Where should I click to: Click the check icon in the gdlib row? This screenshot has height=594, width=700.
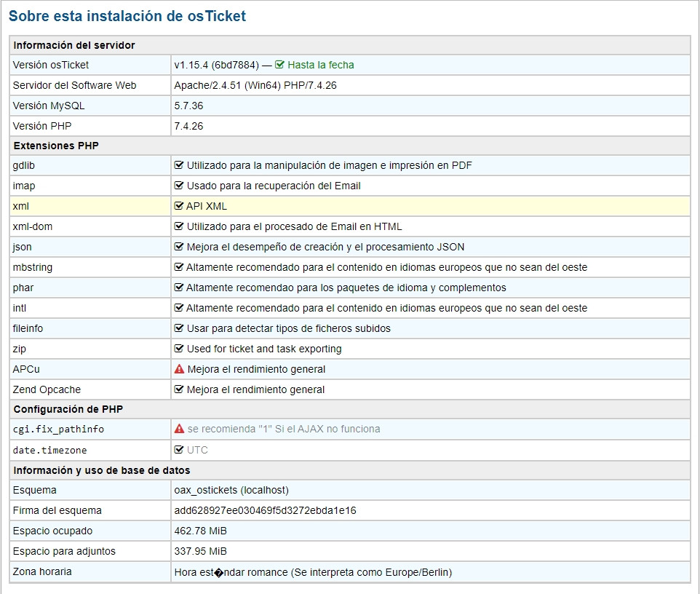tap(178, 165)
